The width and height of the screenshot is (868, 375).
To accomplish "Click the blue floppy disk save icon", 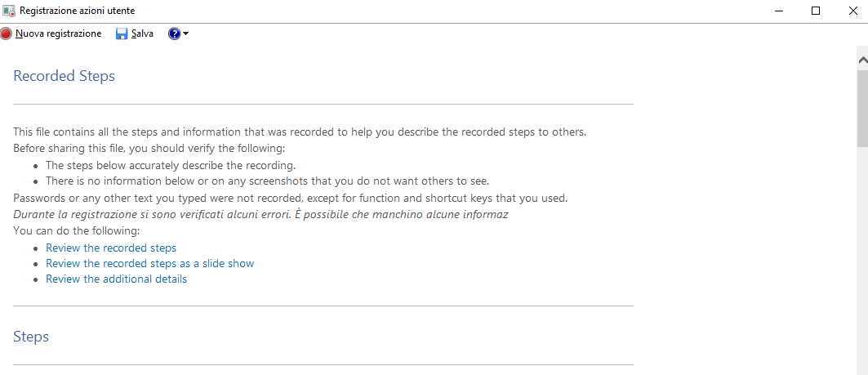I will pyautogui.click(x=122, y=34).
